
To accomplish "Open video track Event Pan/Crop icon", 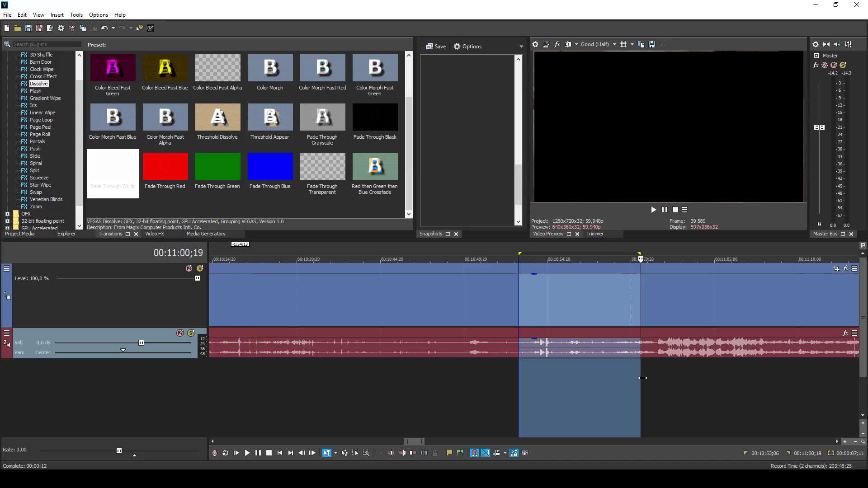I will (836, 268).
